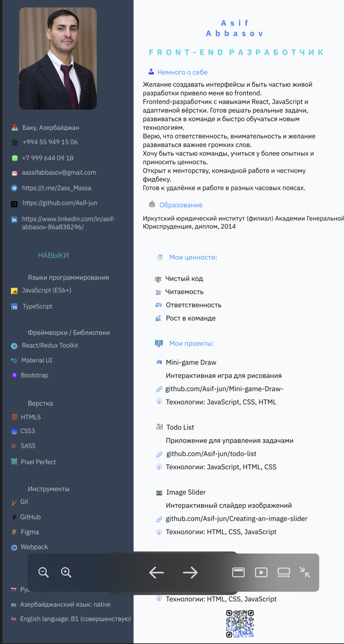This screenshot has width=344, height=644.
Task: Click the НАВЫКИ section heading
Action: (x=53, y=255)
